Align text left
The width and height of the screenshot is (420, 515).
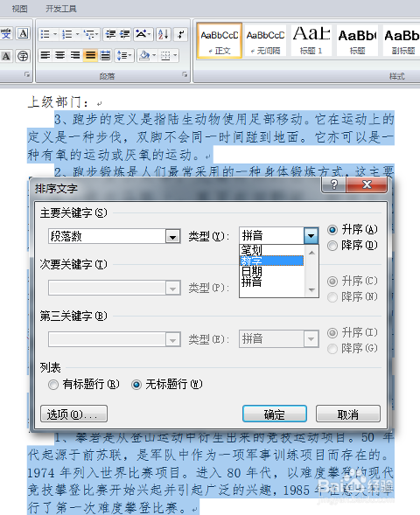45,55
